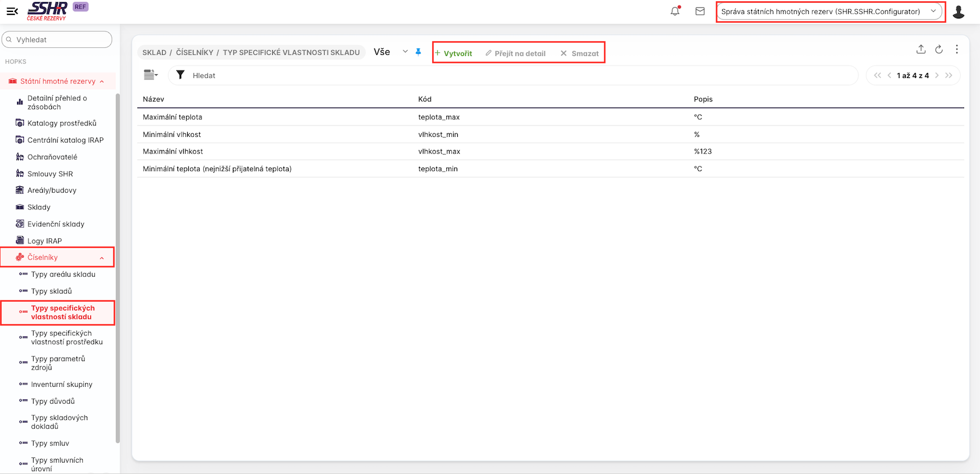
Task: Collapse the hamburger sidebar menu
Action: coord(12,11)
